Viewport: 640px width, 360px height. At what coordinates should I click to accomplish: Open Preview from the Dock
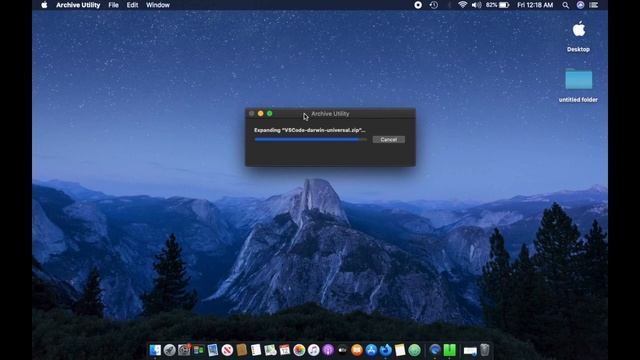[213, 350]
